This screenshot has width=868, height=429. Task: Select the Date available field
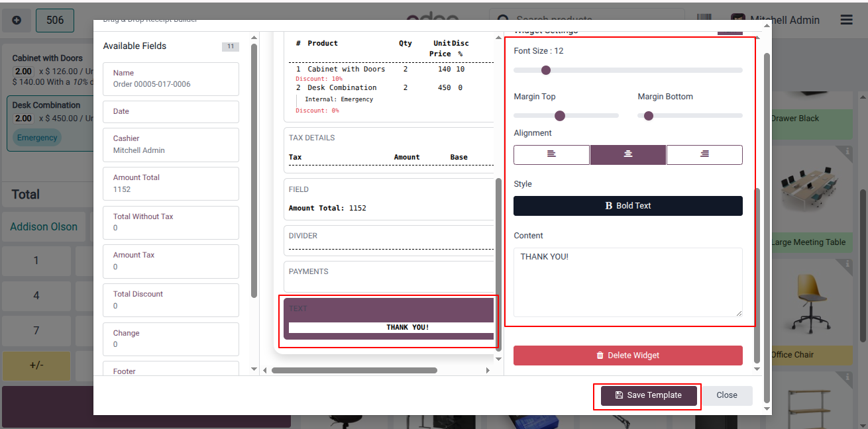(x=171, y=112)
